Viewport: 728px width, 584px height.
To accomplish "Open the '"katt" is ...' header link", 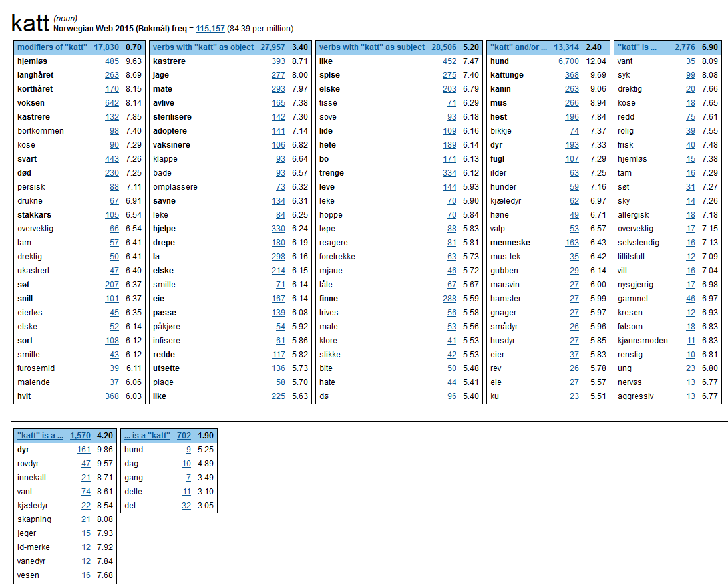I will coord(637,47).
